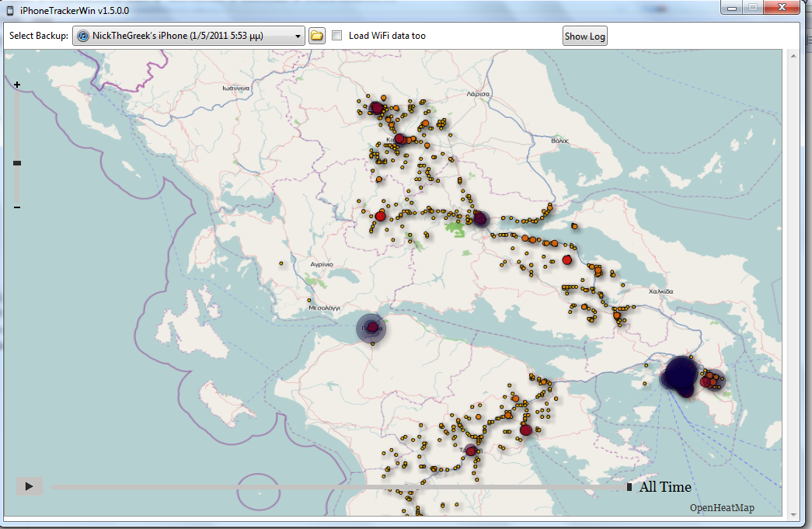Click the Λάρισα city label on map
Image resolution: width=812 pixels, height=529 pixels.
(477, 94)
